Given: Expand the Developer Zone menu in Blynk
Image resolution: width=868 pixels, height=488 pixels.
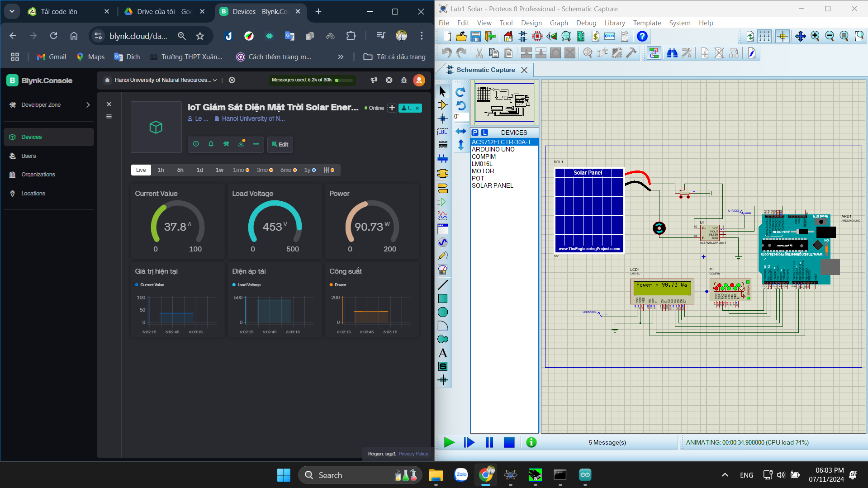Looking at the screenshot, I should point(49,105).
